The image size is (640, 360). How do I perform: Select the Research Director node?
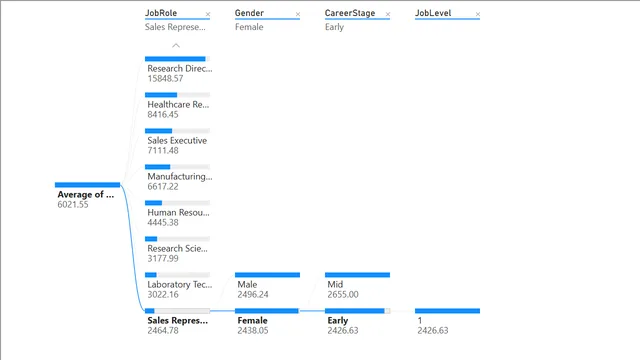point(178,70)
